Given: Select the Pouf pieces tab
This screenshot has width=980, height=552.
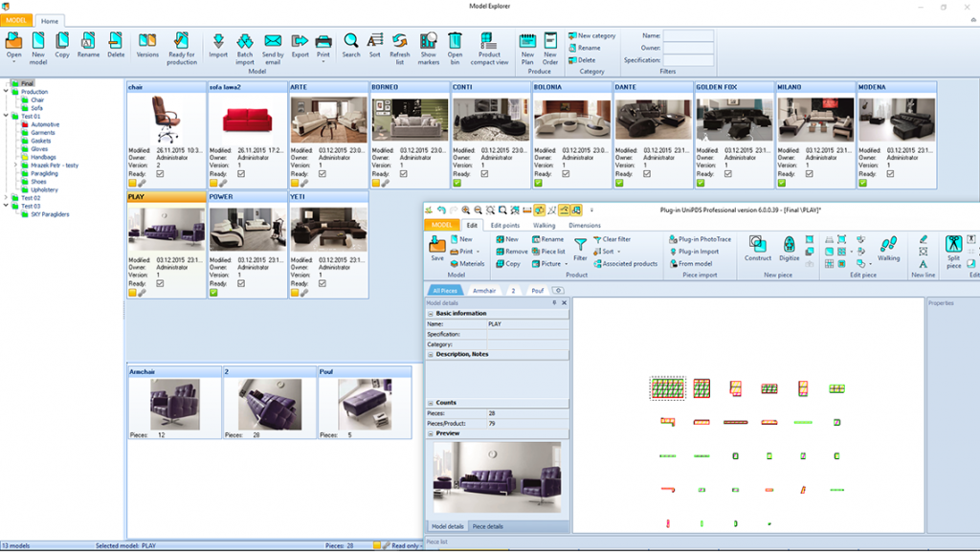Looking at the screenshot, I should [538, 291].
